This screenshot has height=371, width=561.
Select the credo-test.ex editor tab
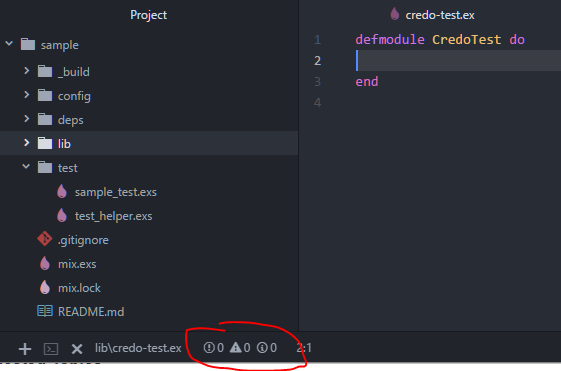coord(432,15)
